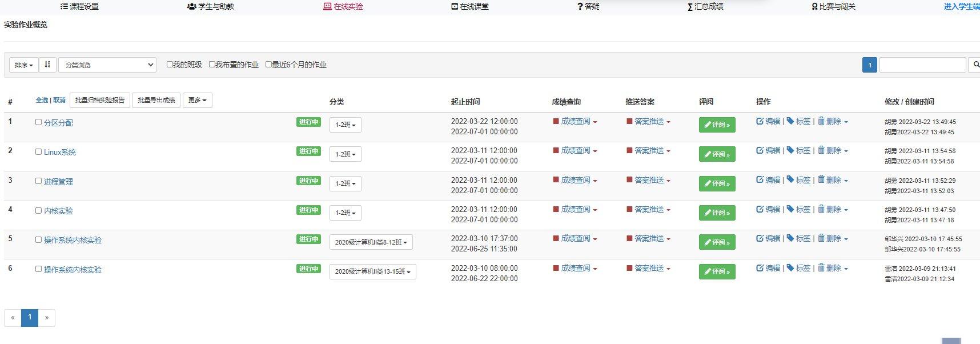The image size is (980, 344).
Task: Click the 批量导出成绩 button
Action: coord(156,100)
